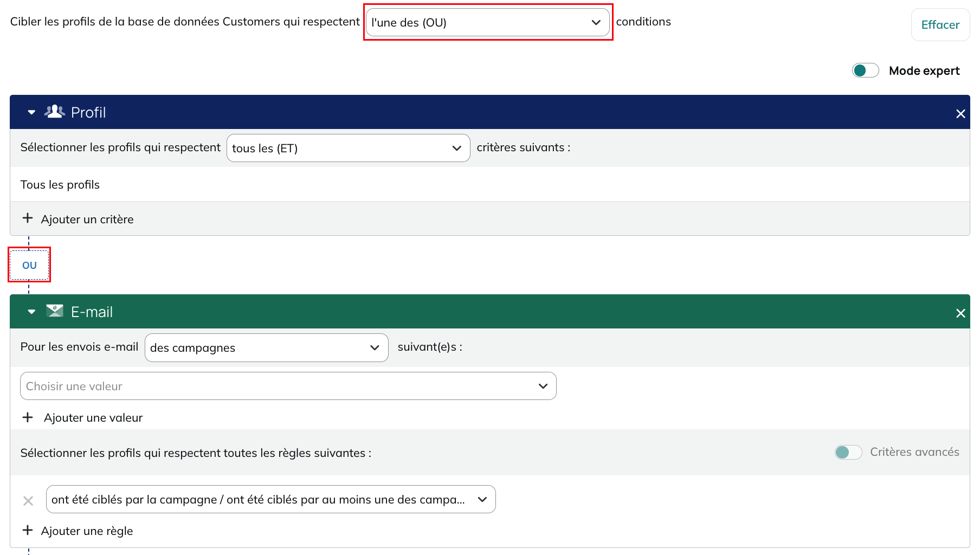Open the tous les (ET) dropdown
This screenshot has width=980, height=555.
pyautogui.click(x=348, y=148)
